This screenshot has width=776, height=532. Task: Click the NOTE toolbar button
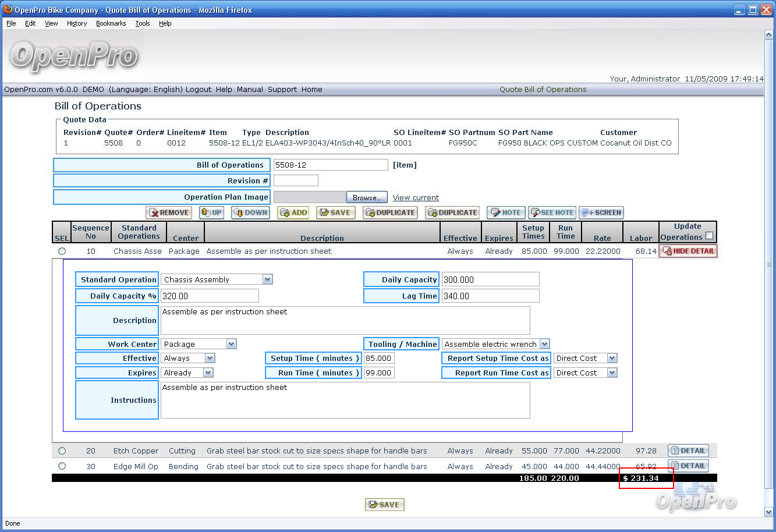(x=506, y=213)
